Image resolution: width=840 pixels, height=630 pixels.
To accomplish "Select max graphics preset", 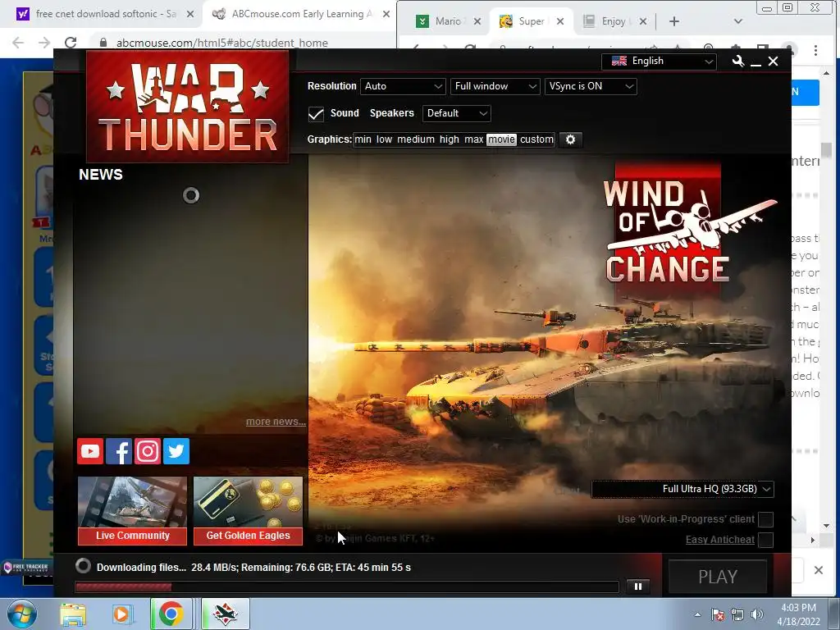I will click(473, 139).
